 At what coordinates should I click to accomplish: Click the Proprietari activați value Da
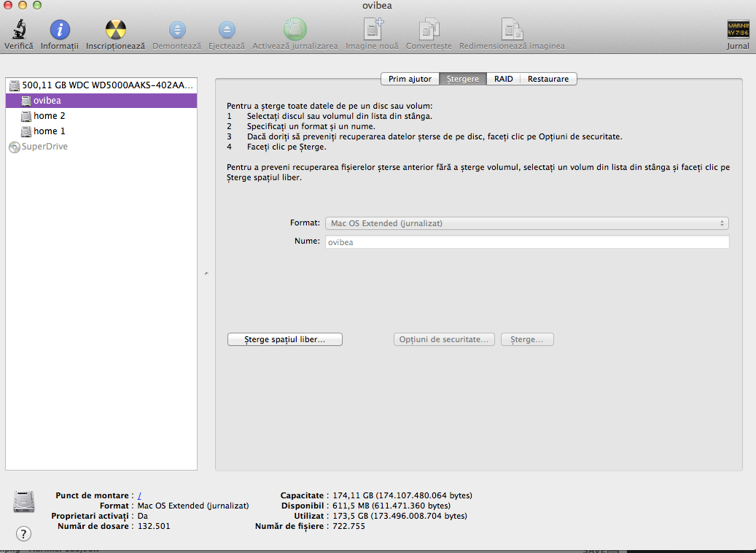click(x=143, y=516)
